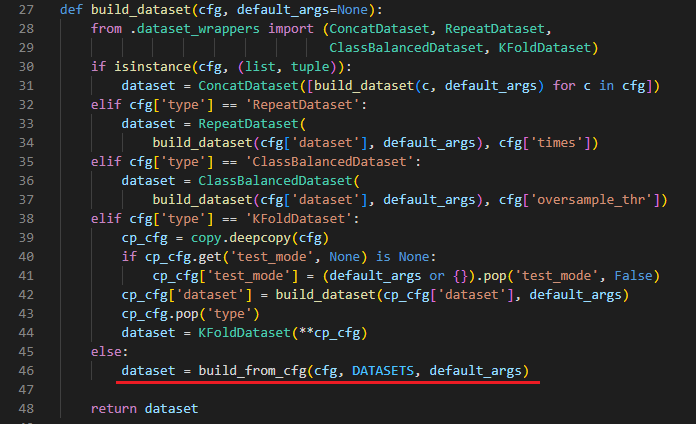Click cp_cfg.get on line 40

(183, 257)
